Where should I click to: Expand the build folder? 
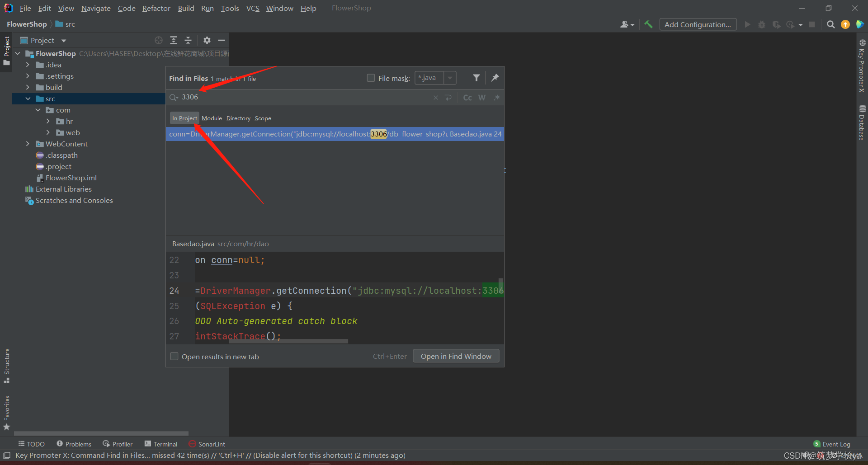28,87
